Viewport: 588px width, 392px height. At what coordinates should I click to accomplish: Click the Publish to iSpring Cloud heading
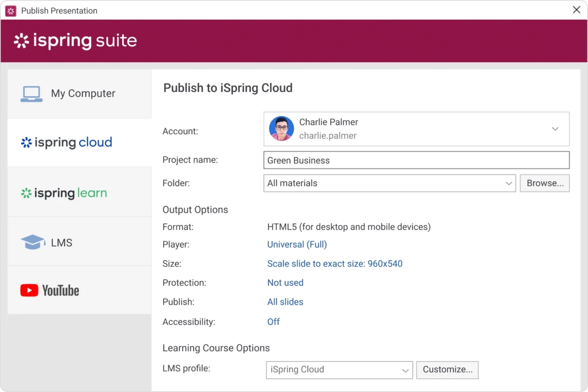(228, 88)
